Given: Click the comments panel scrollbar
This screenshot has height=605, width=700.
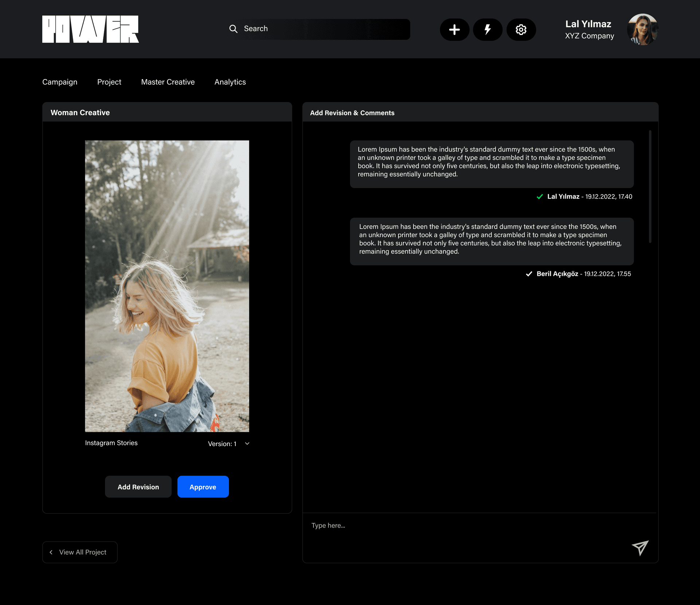Looking at the screenshot, I should coord(650,187).
